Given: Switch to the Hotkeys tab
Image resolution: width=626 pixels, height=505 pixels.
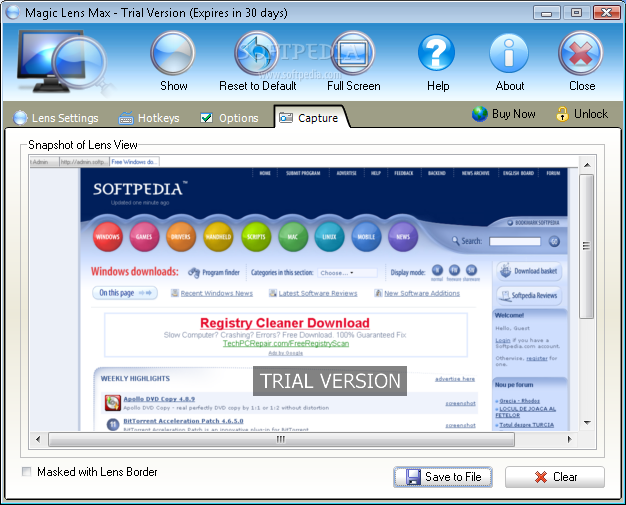Looking at the screenshot, I should click(149, 118).
